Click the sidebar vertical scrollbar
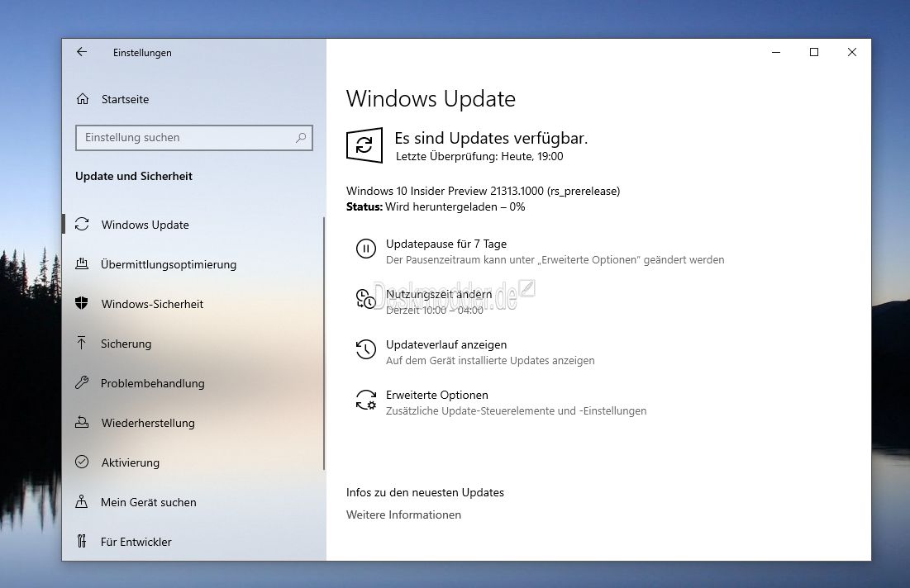 pos(324,344)
